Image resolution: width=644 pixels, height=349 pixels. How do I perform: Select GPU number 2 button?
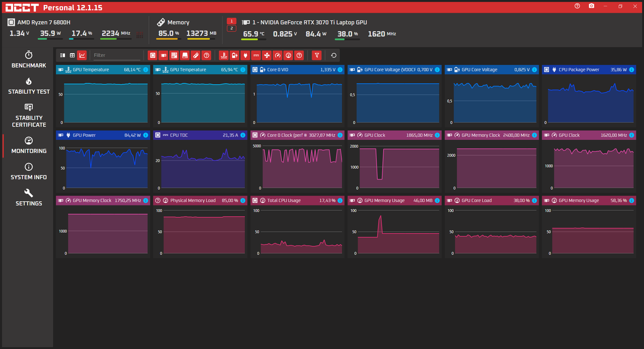[231, 28]
